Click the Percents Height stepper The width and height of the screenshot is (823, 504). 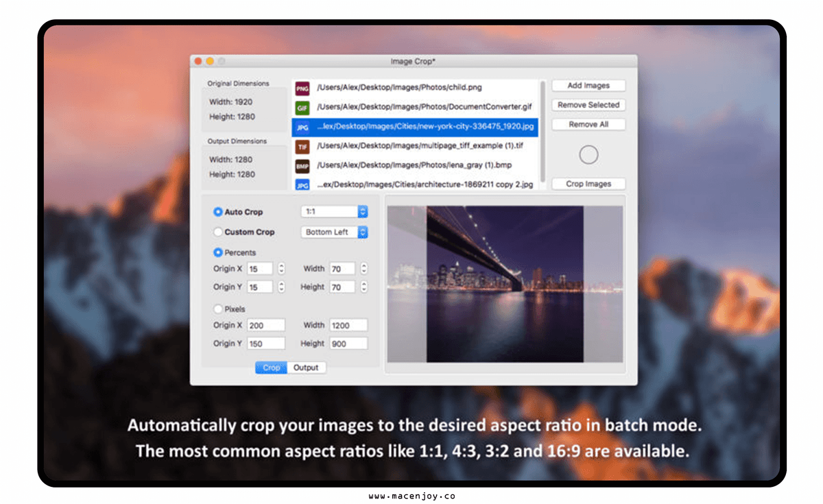coord(364,287)
